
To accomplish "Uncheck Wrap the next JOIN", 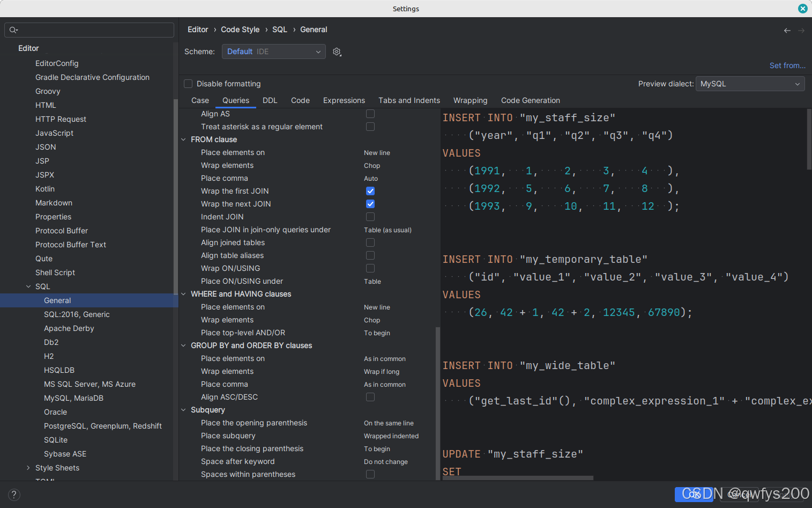I will [x=370, y=204].
